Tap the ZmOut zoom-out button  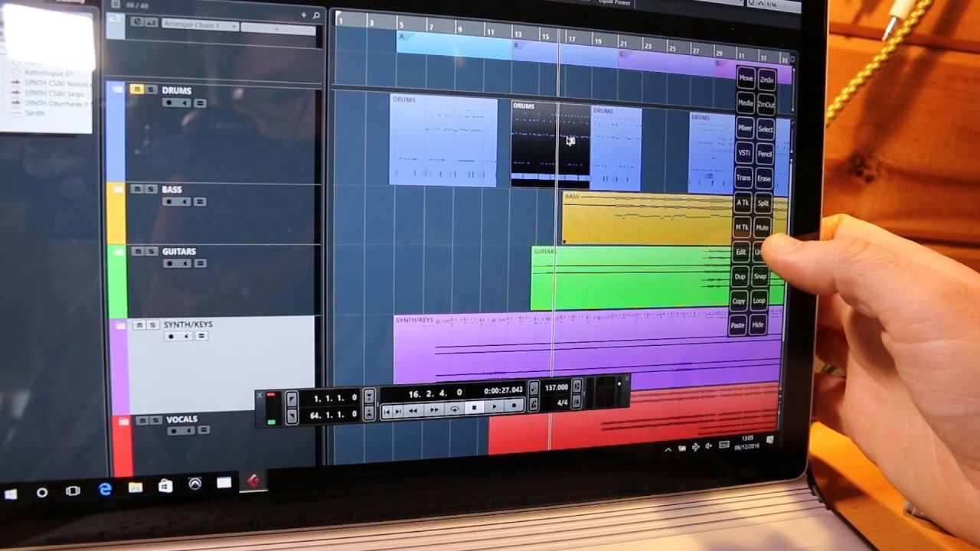point(766,104)
